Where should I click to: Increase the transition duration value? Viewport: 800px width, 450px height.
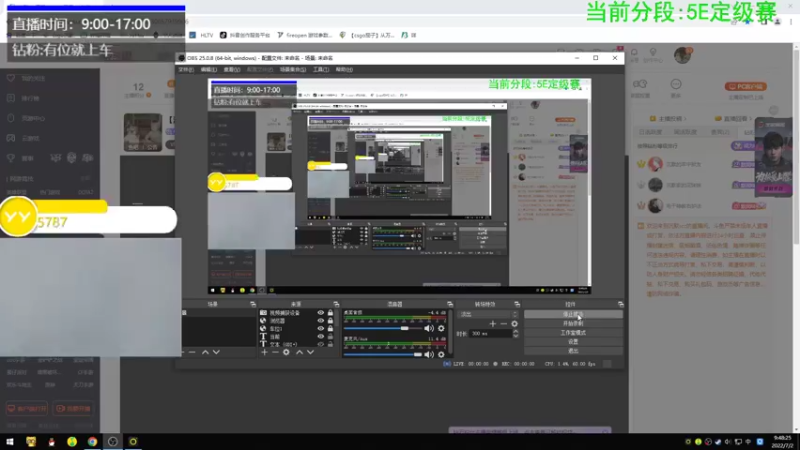[x=515, y=331]
